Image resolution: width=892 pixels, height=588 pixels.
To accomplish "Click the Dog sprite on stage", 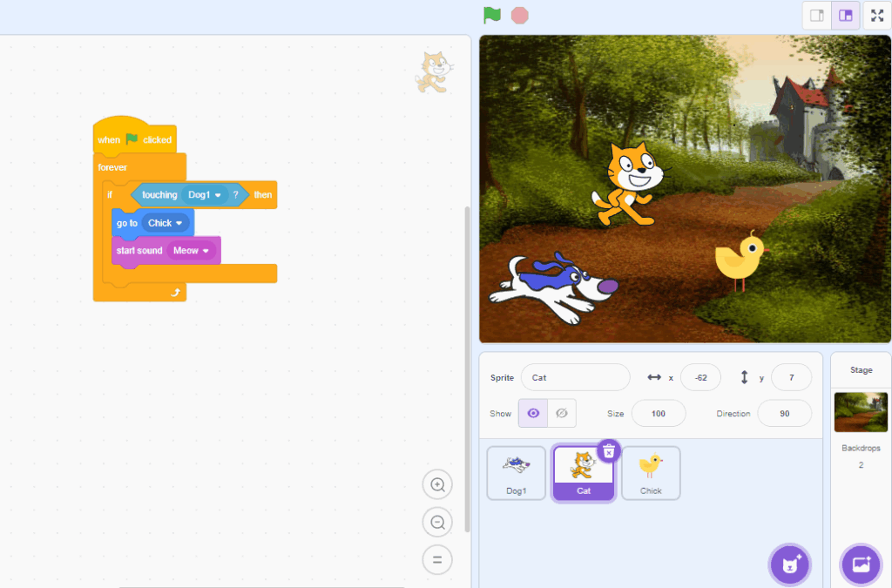I will (x=553, y=288).
